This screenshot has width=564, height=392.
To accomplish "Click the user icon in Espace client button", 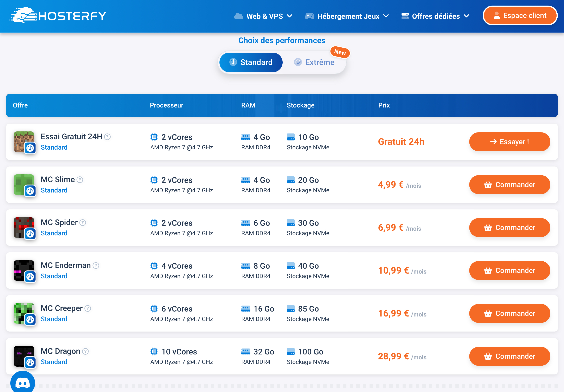I will pos(497,15).
